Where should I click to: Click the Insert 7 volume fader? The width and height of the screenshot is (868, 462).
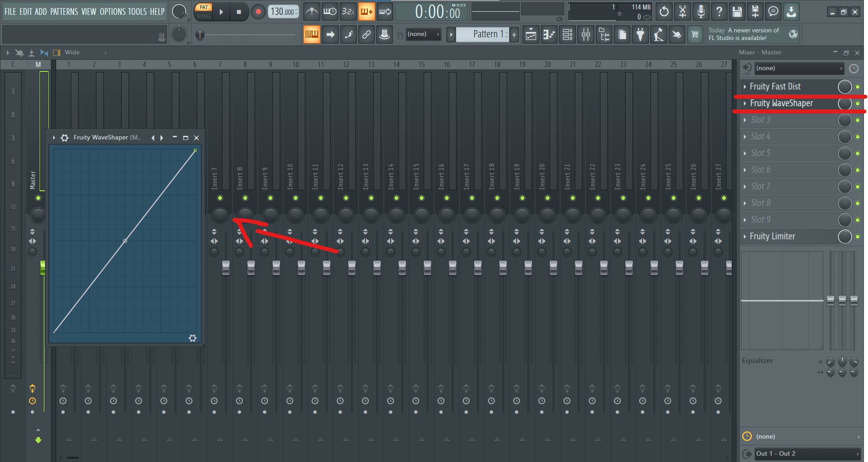(226, 268)
